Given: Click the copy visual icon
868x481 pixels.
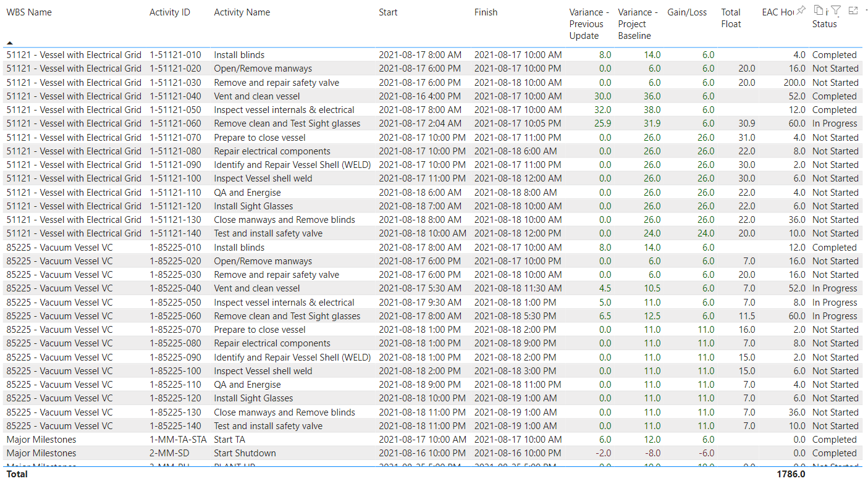Looking at the screenshot, I should tap(819, 10).
